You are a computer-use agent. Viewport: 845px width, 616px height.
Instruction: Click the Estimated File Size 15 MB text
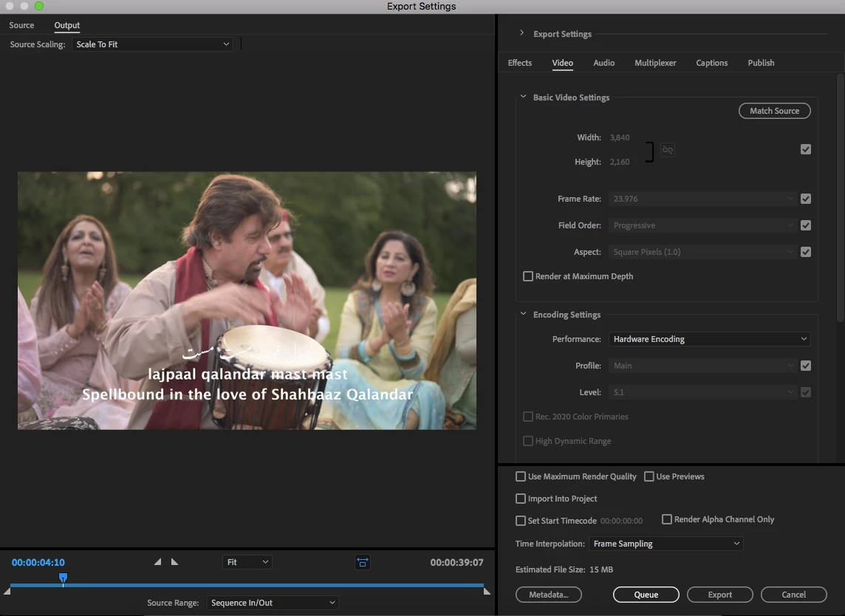(564, 569)
